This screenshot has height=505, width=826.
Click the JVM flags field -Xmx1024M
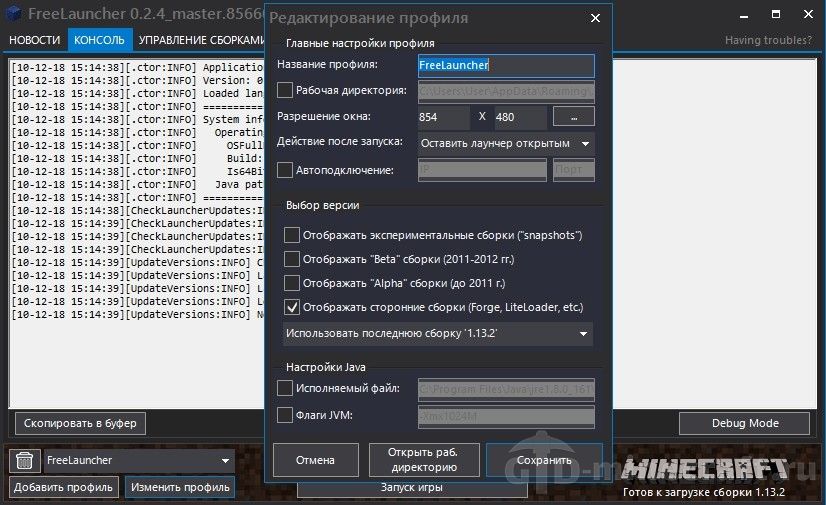coord(506,416)
